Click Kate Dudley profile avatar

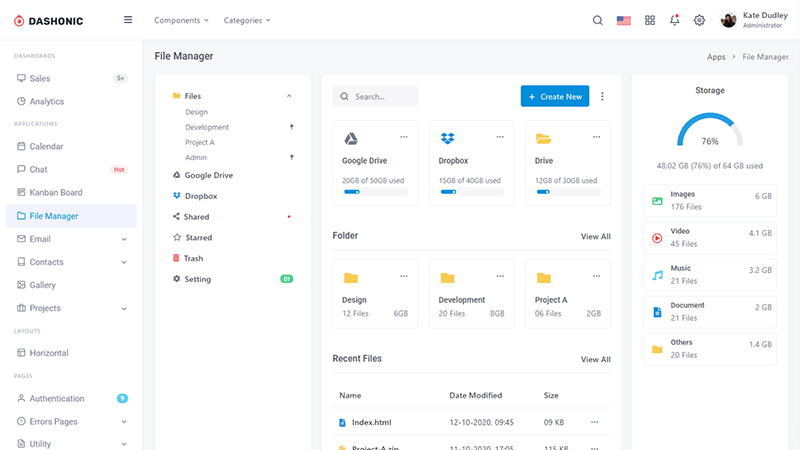[x=728, y=20]
